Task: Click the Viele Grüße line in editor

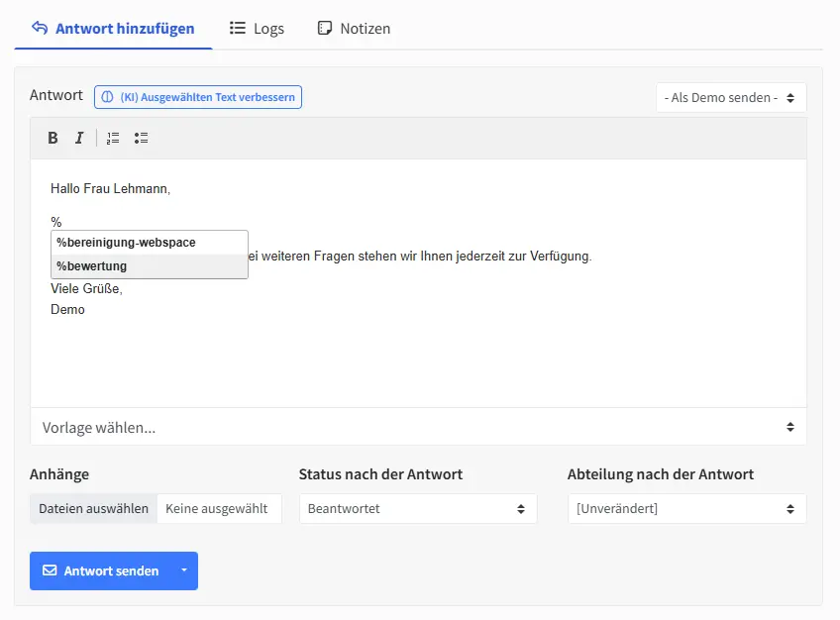Action: pos(86,288)
